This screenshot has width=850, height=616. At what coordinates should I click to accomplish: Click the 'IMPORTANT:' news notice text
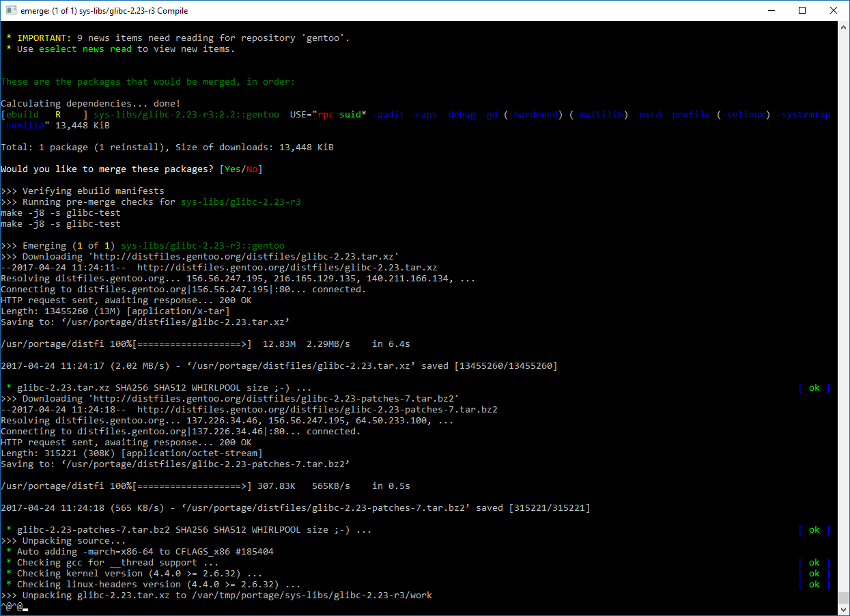(44, 38)
